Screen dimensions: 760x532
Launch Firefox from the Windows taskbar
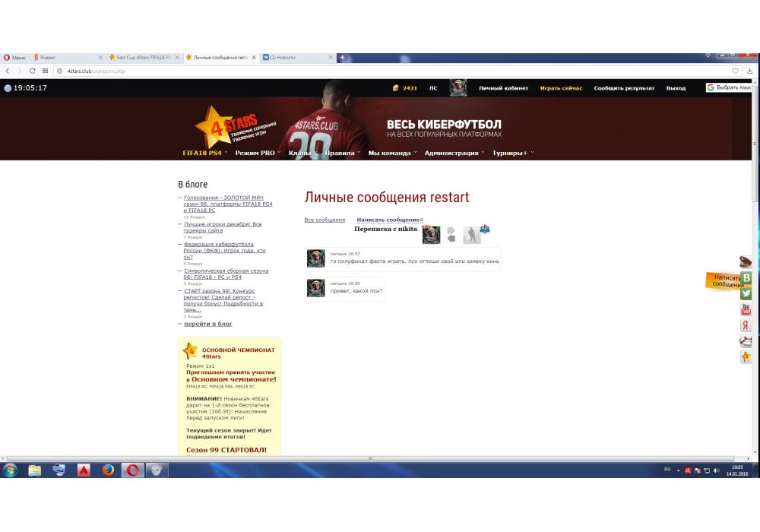point(107,470)
